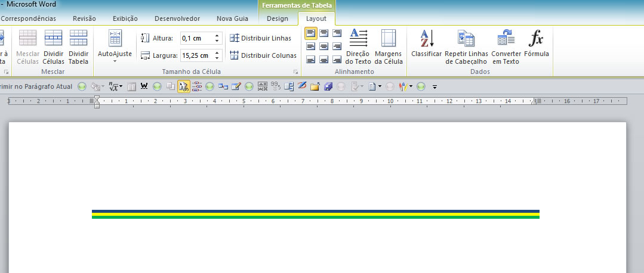
Task: Switch to the Exibição tab
Action: point(125,18)
